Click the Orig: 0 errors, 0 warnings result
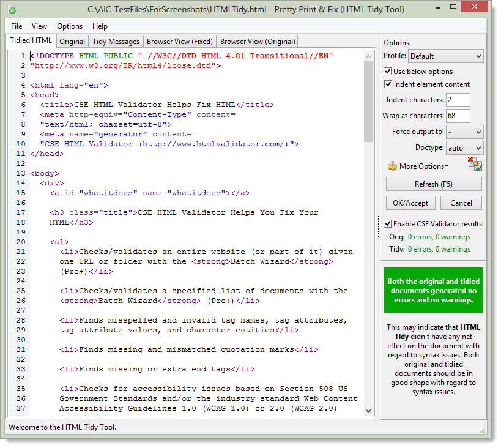This screenshot has height=448, width=501. tap(430, 237)
